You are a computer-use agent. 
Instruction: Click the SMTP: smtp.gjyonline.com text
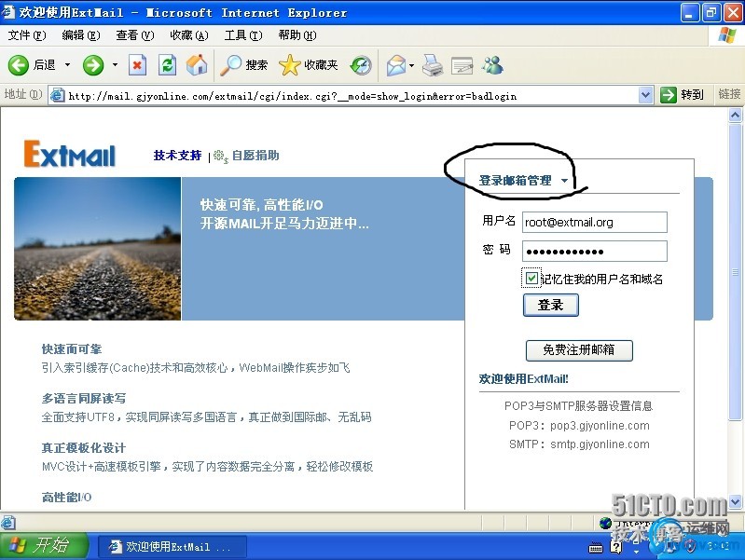pyautogui.click(x=579, y=444)
